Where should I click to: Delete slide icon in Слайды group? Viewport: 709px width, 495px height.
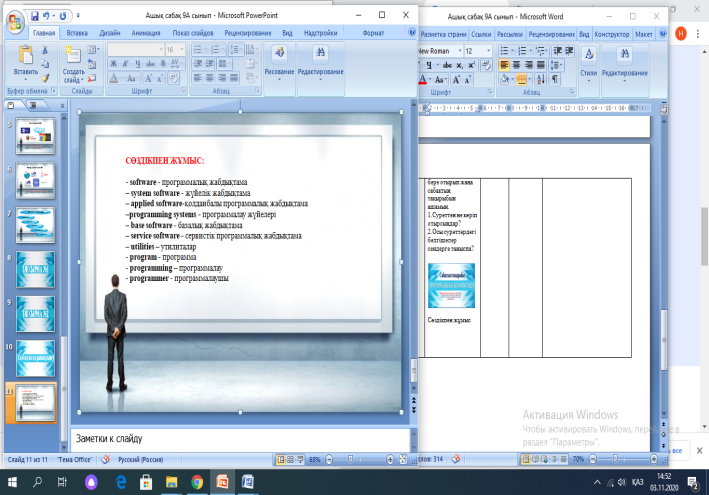[x=92, y=78]
